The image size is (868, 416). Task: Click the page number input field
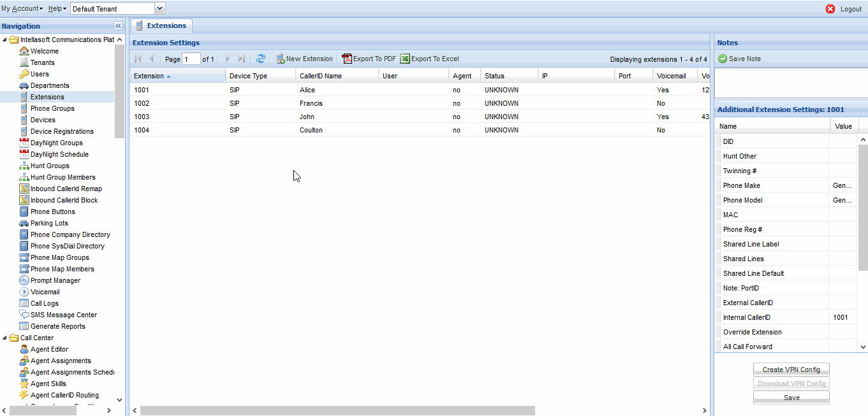tap(191, 59)
